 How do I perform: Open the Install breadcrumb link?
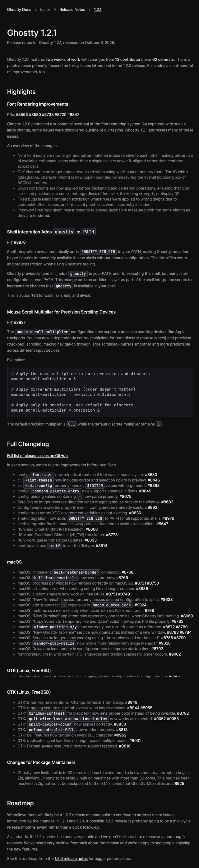tap(45, 10)
